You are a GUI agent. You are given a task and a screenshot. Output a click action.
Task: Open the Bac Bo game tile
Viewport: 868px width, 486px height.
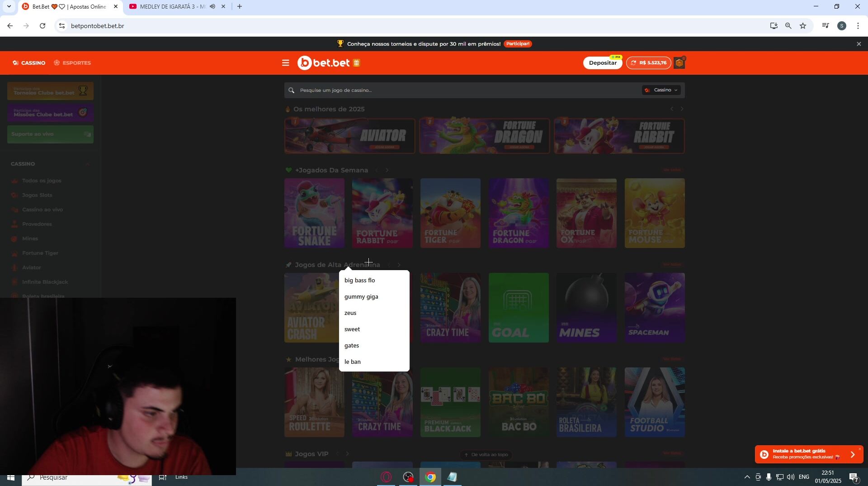[519, 402]
